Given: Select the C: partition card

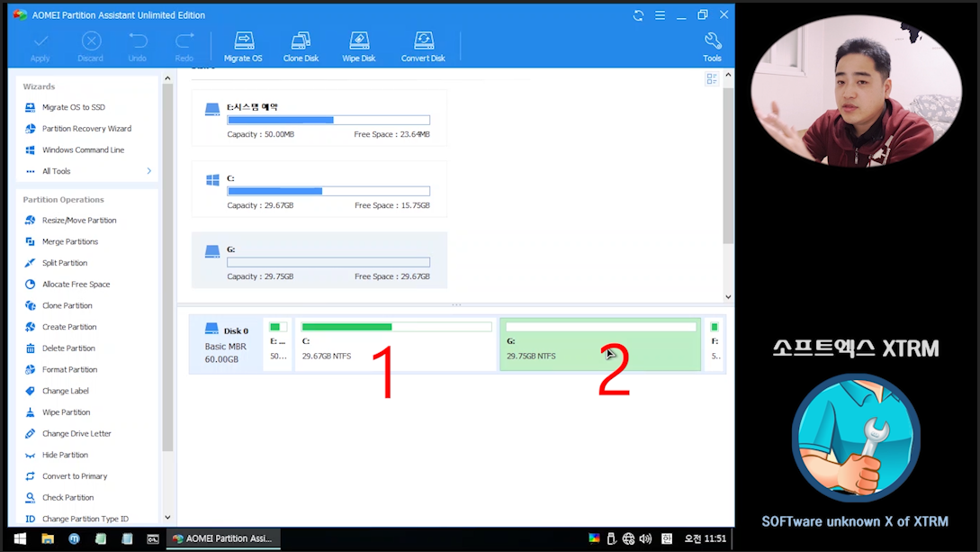Looking at the screenshot, I should click(319, 189).
